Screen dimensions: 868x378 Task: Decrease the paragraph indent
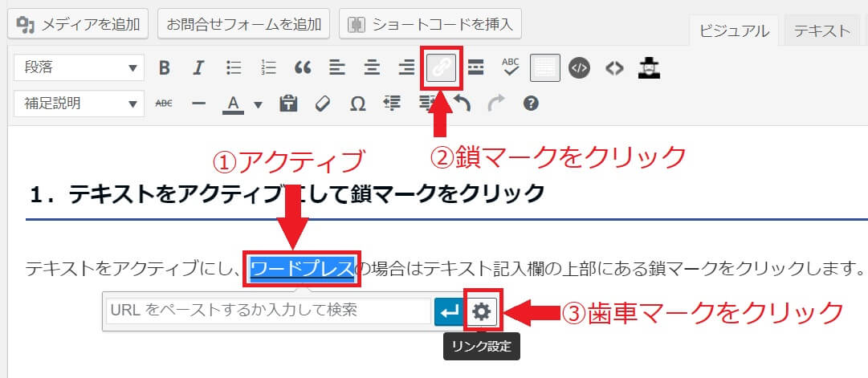(x=392, y=104)
